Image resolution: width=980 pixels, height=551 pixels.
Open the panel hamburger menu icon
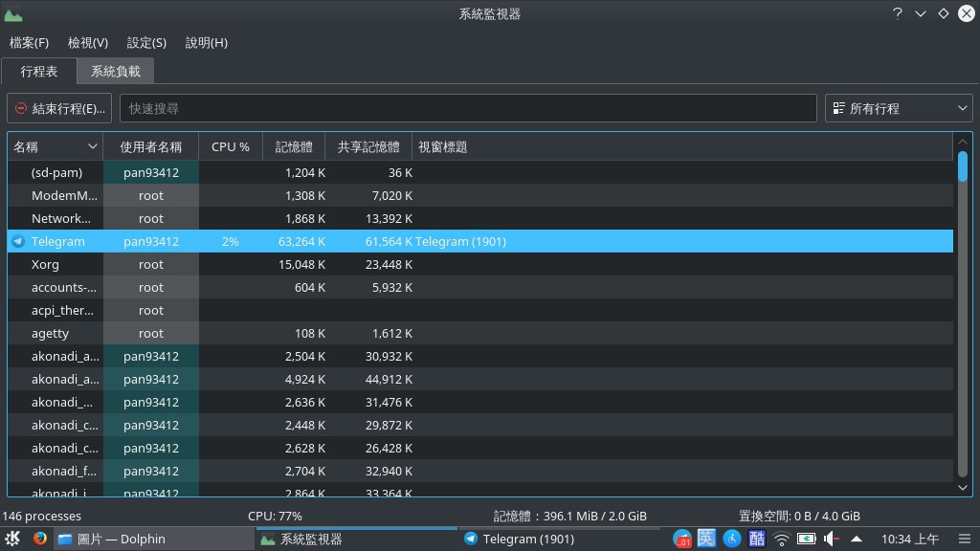965,539
